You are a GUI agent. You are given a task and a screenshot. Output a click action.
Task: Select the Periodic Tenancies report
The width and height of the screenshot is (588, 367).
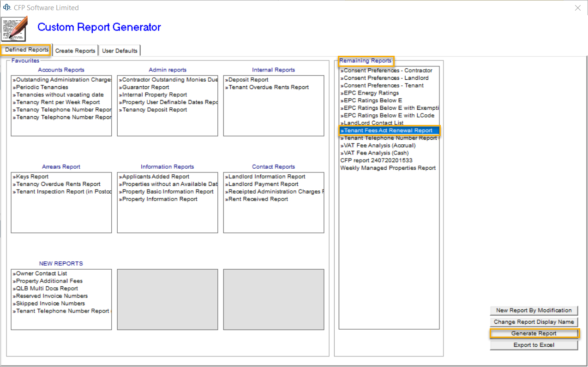(x=41, y=87)
